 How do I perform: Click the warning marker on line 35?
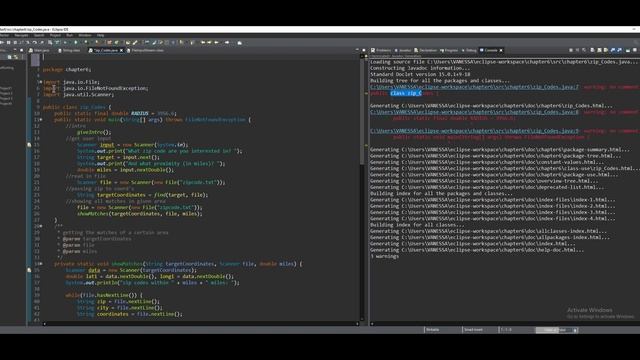[29, 270]
